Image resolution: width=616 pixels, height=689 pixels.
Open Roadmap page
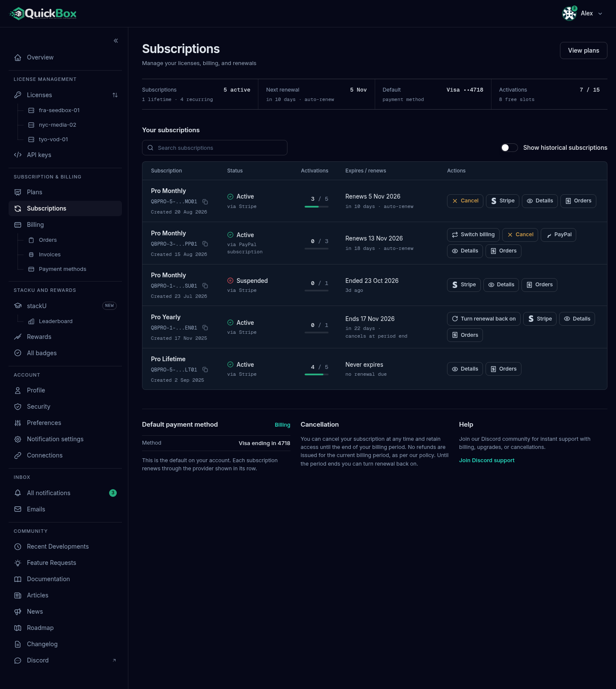[x=65, y=628]
